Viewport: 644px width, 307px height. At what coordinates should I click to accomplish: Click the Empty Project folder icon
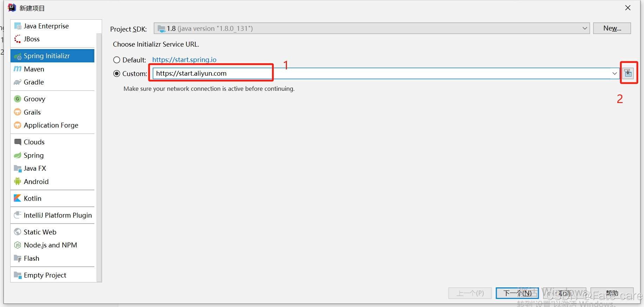18,275
